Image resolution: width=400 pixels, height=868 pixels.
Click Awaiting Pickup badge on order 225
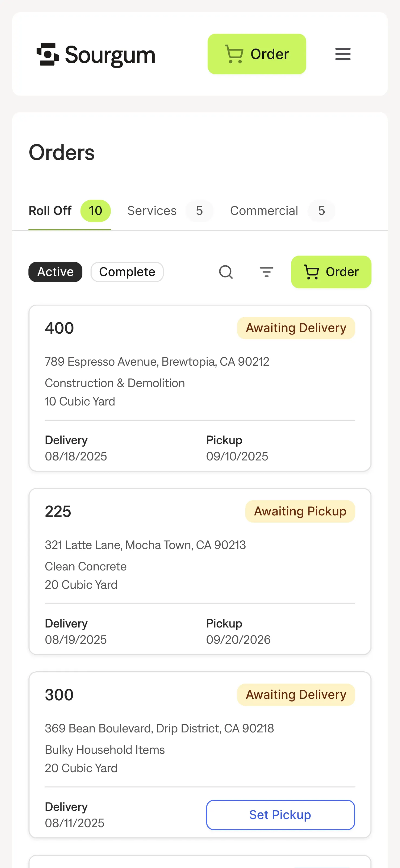click(x=300, y=511)
